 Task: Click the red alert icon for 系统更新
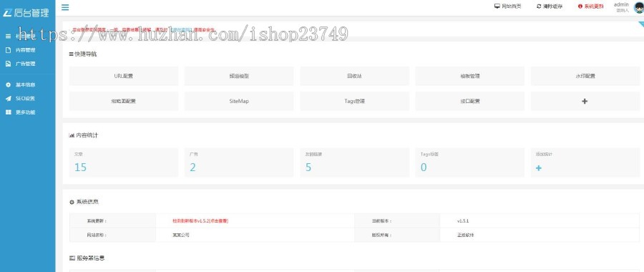580,6
